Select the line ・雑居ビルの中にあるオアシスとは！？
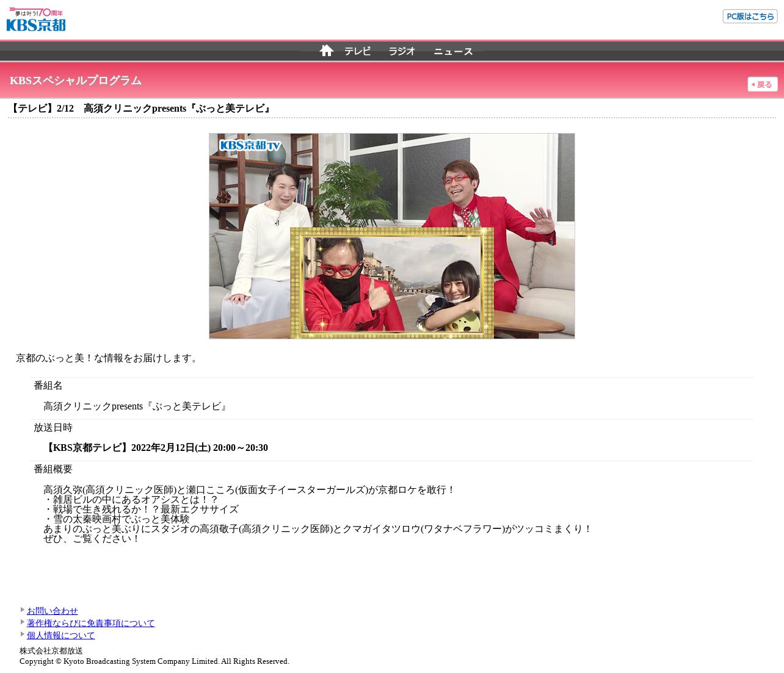 [x=131, y=500]
